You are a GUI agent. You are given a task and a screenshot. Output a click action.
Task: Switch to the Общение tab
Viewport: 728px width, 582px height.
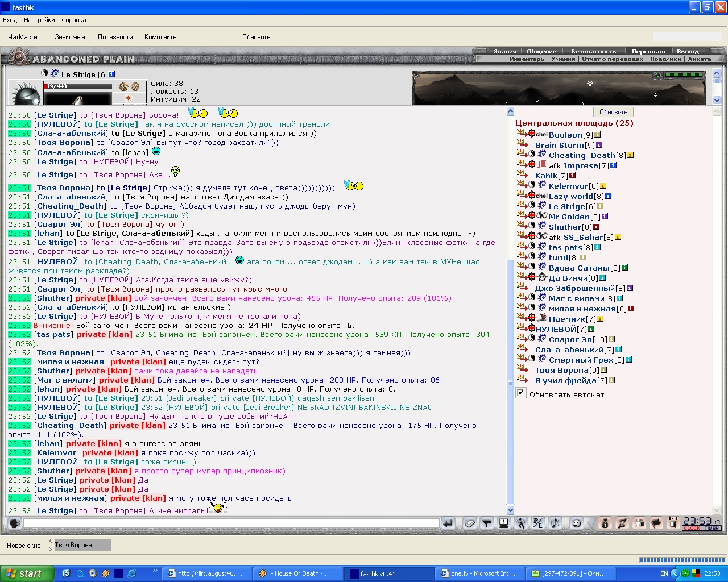pos(541,51)
